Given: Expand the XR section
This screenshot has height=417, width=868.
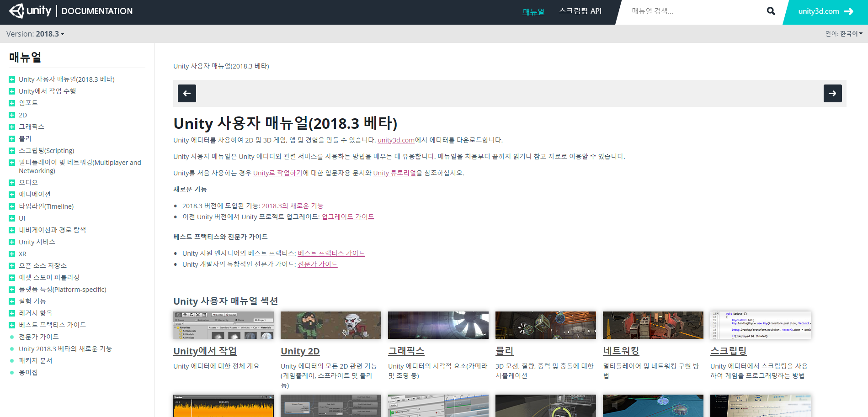Looking at the screenshot, I should [x=12, y=254].
